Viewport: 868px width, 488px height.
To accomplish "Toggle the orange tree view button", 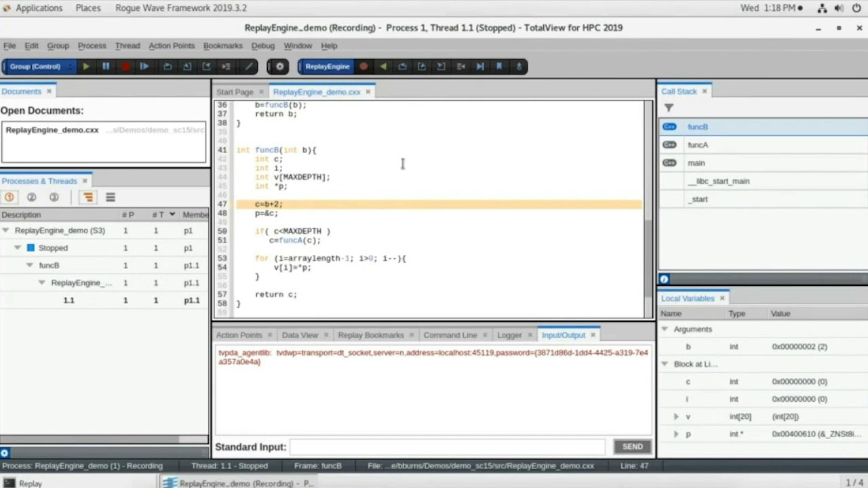I will coord(88,197).
